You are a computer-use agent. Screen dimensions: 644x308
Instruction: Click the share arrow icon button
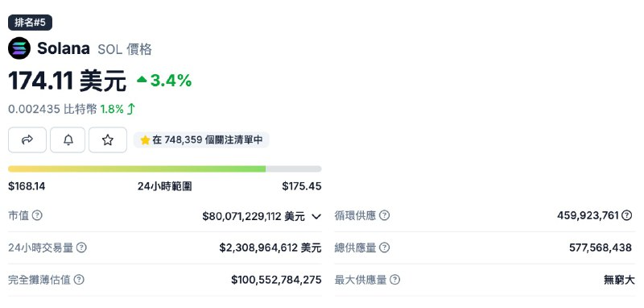27,139
